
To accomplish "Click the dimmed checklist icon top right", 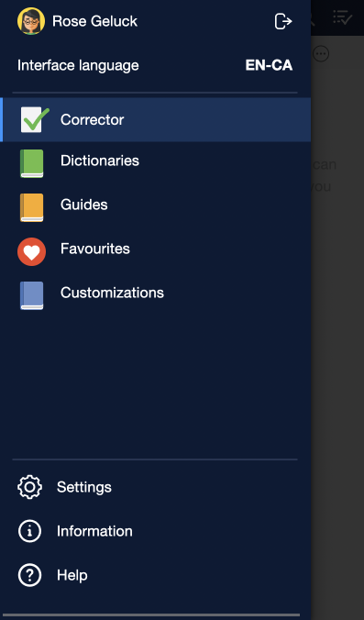I will [342, 17].
